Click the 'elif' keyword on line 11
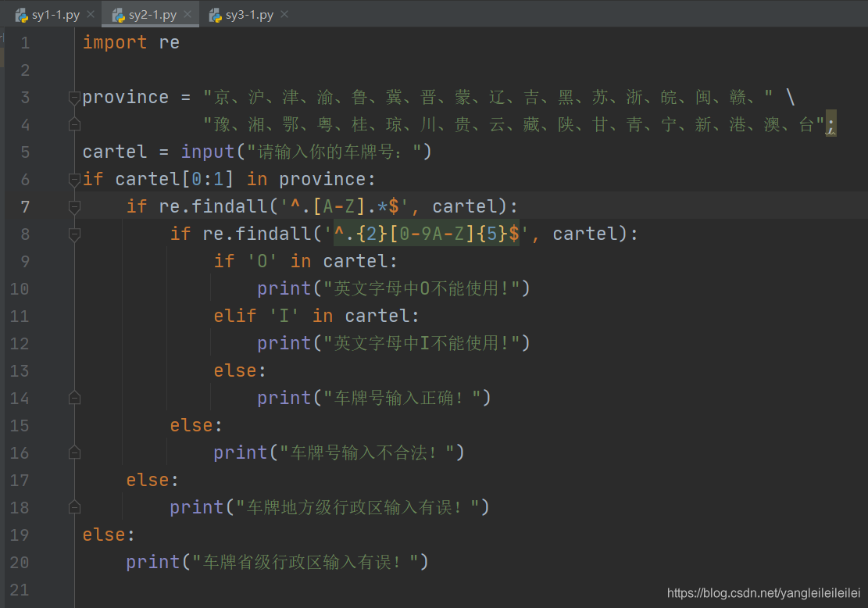The height and width of the screenshot is (608, 868). point(235,316)
